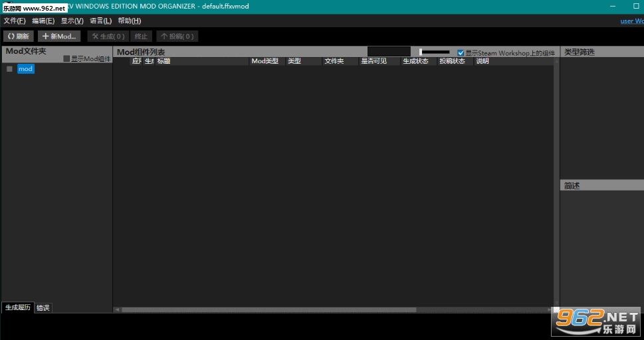
Task: Sort by 是否可见 column header
Action: tap(379, 61)
